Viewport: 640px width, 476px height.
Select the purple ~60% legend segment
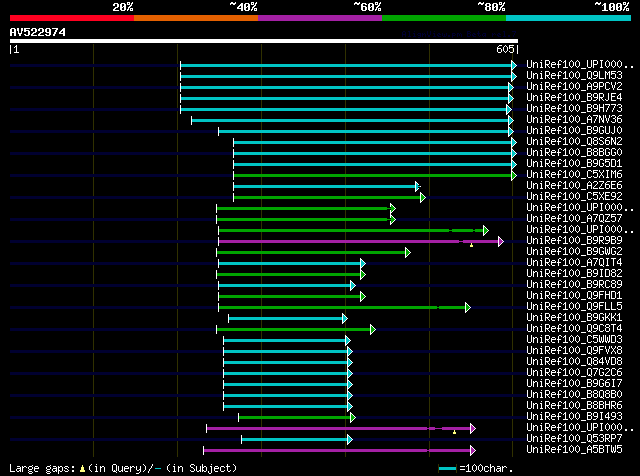[x=320, y=18]
